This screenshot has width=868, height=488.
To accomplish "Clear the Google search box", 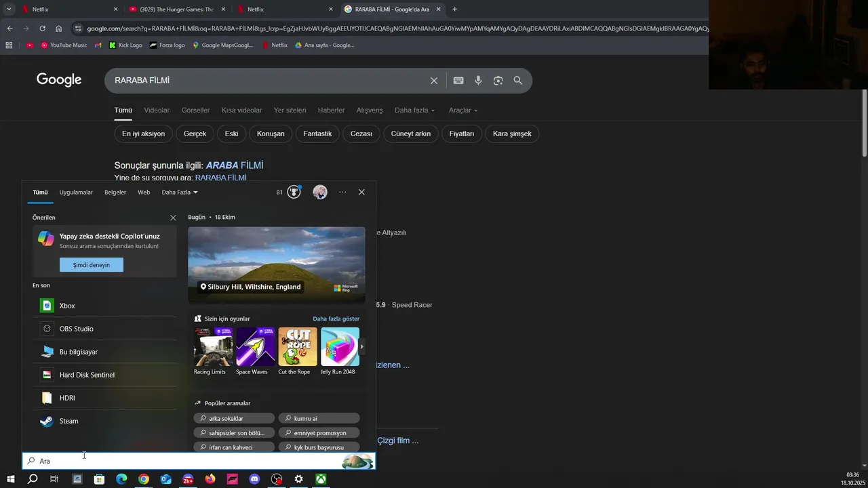I will (x=434, y=81).
